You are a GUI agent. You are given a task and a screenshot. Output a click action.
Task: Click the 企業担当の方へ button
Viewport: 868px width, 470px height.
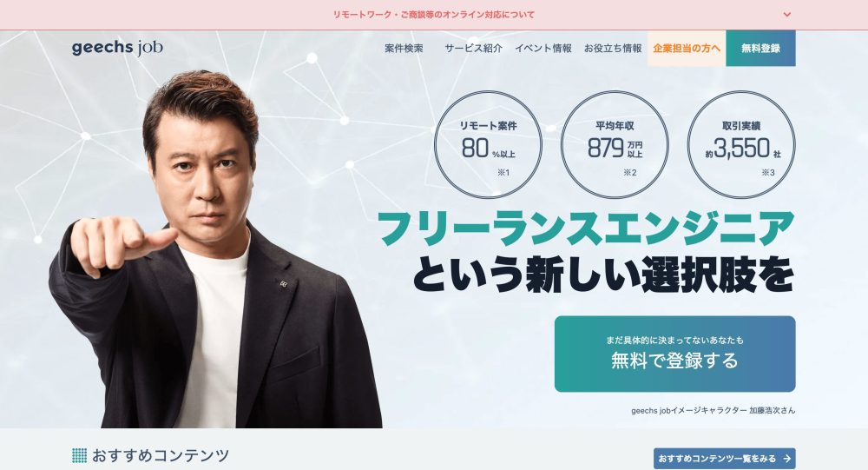(x=687, y=49)
